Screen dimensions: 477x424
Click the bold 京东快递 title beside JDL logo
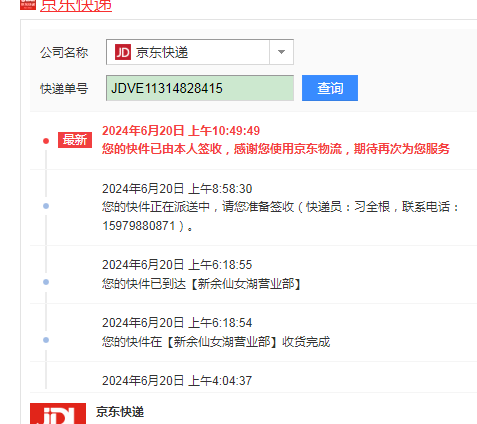(x=120, y=412)
